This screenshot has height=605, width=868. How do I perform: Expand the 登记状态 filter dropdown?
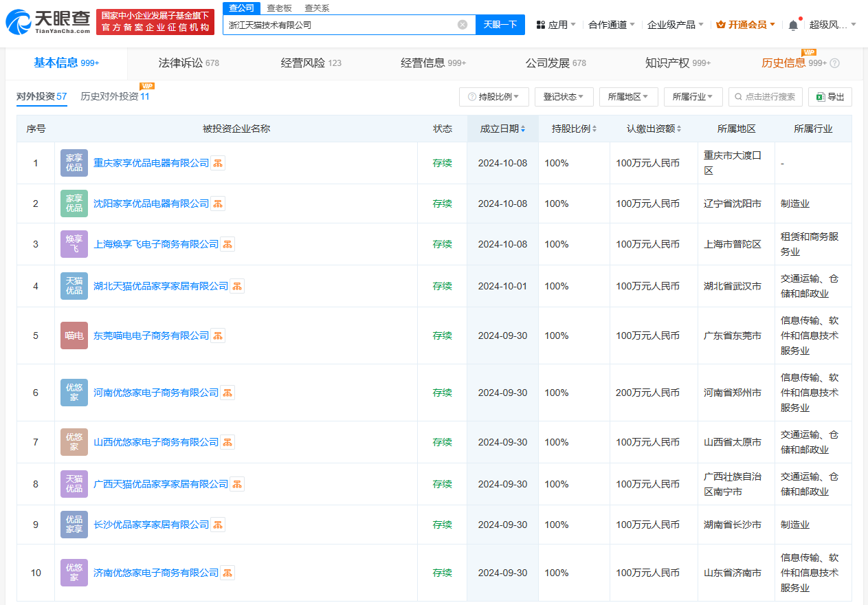[x=564, y=97]
